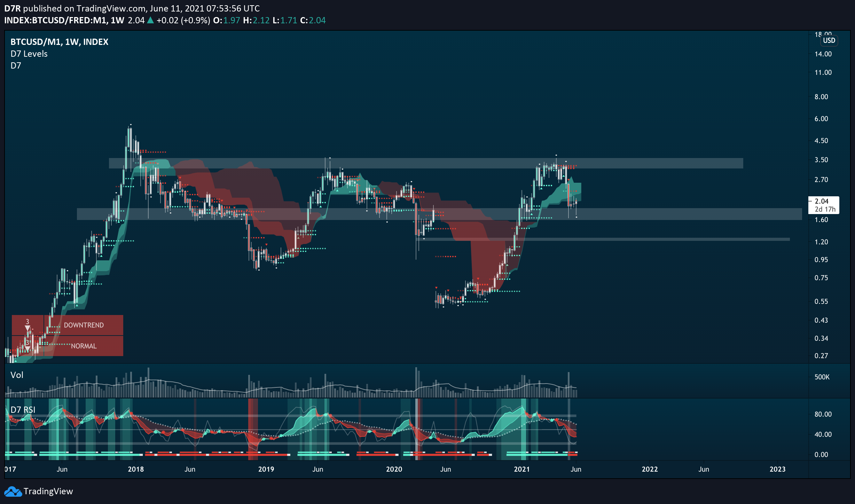Viewport: 855px width, 504px height.
Task: Click the 3.50 price axis level
Action: click(821, 160)
